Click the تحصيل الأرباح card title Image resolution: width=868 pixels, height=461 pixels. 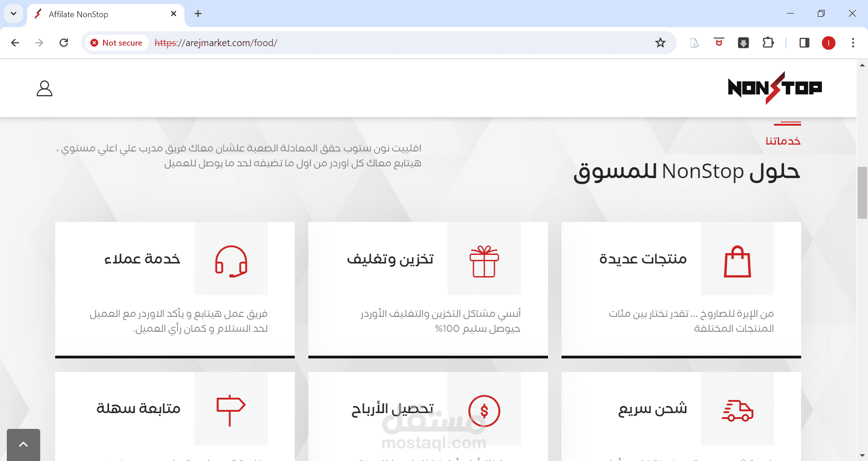tap(392, 409)
